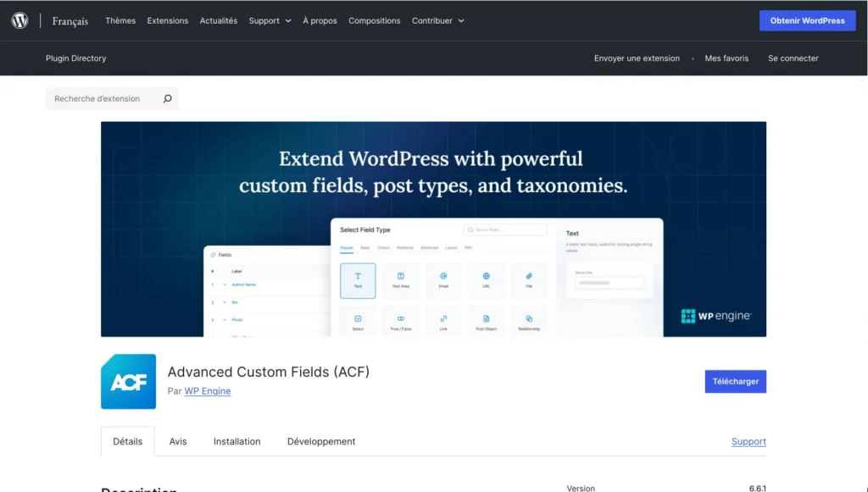868x492 pixels.
Task: Click the WP Engine logo on the banner
Action: click(715, 316)
